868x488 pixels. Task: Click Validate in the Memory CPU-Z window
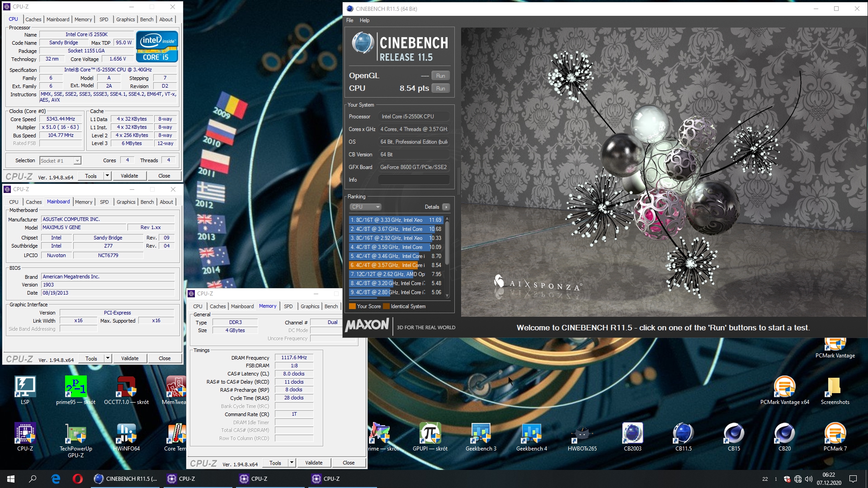314,463
